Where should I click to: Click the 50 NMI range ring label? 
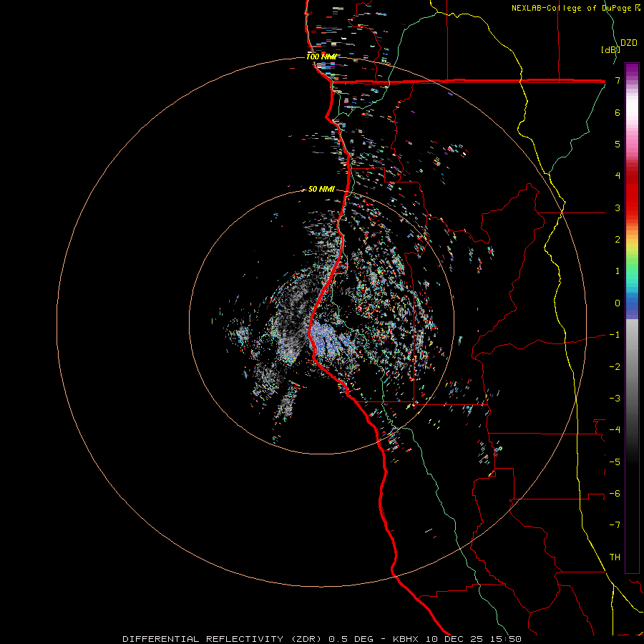[321, 189]
